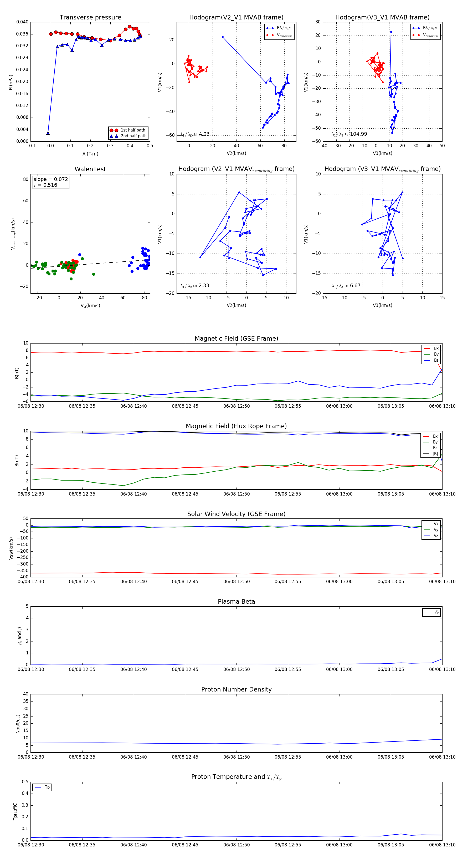Click the "06/08 13:00" tick under the Magnetic Field GSE plot
The width and height of the screenshot is (473, 868).
[x=339, y=406]
